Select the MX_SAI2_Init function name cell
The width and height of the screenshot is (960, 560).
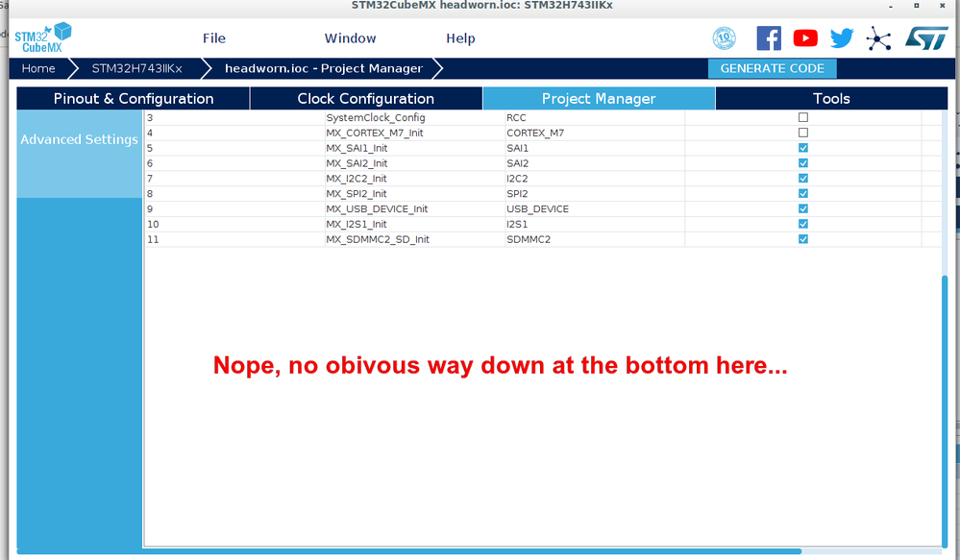(x=415, y=163)
